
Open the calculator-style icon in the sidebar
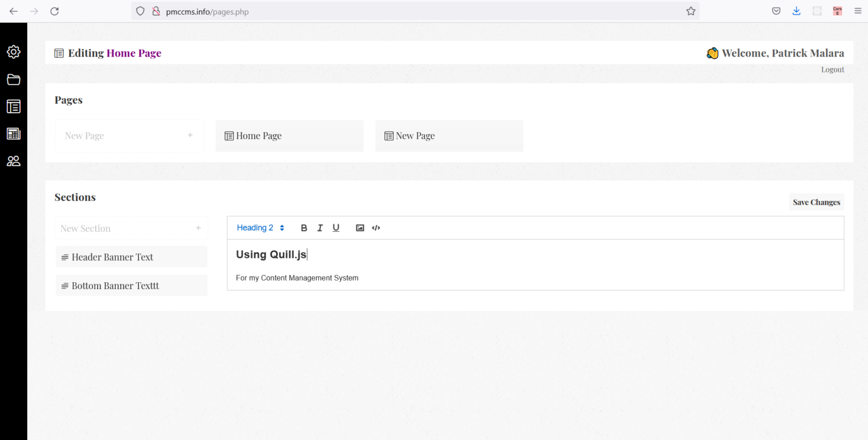tap(14, 133)
